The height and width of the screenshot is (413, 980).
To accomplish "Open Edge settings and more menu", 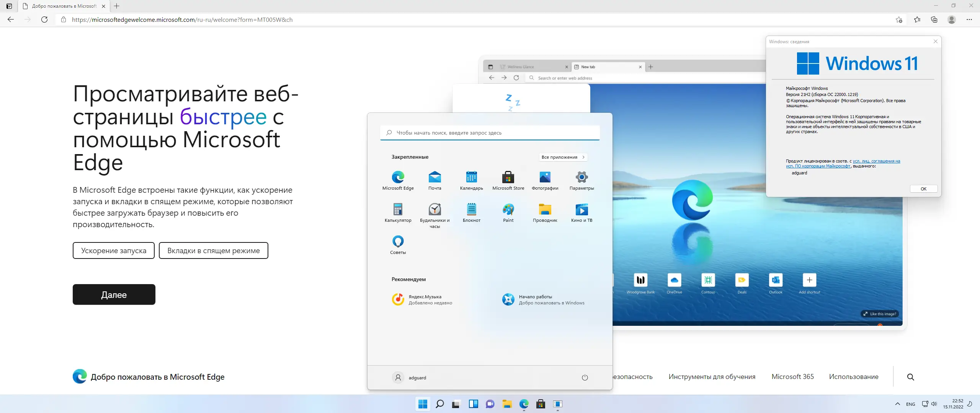I will coord(969,20).
